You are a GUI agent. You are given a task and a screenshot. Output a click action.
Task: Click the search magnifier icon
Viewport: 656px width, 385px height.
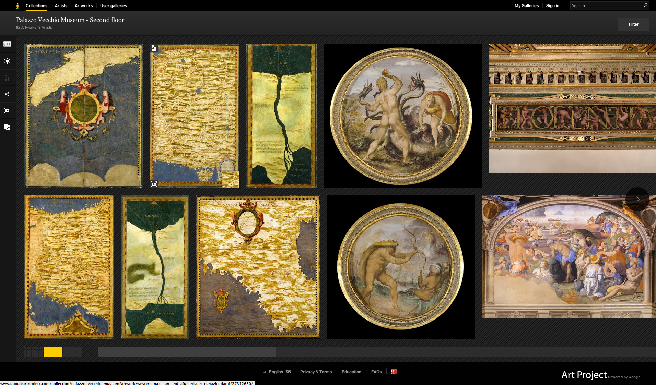[x=645, y=6]
